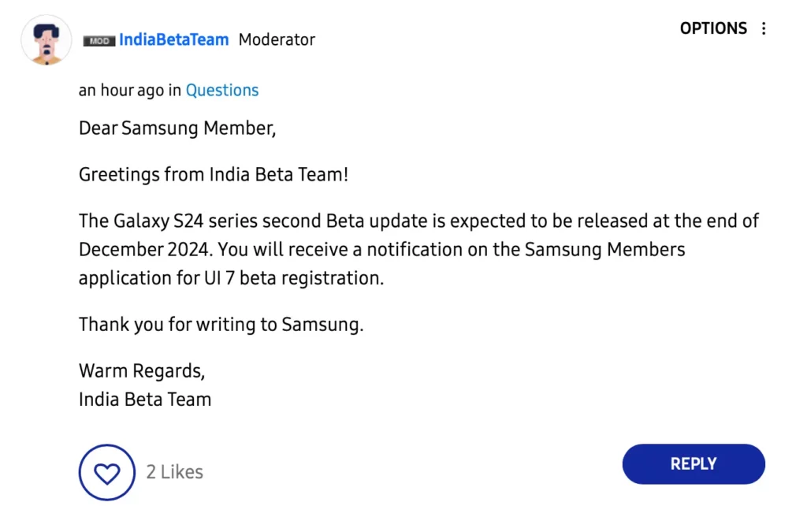
Task: Open the three-dot options menu icon
Action: [x=764, y=28]
